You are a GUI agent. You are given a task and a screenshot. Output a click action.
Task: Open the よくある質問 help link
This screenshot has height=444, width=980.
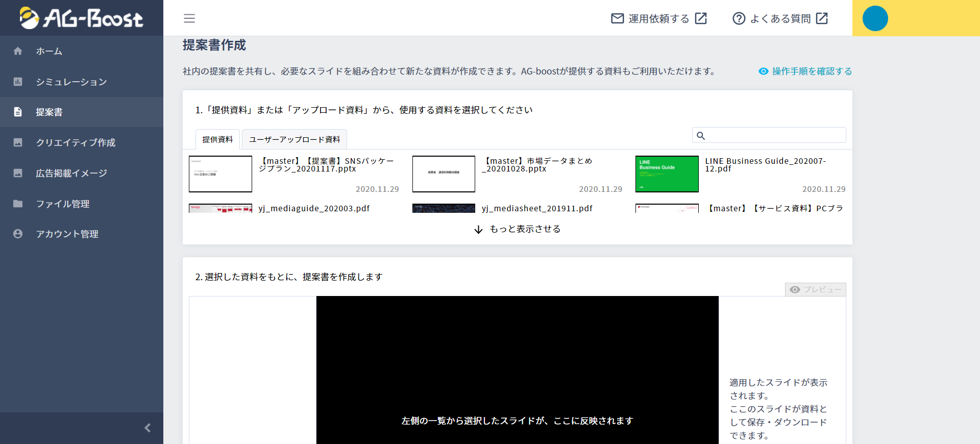[x=780, y=18]
